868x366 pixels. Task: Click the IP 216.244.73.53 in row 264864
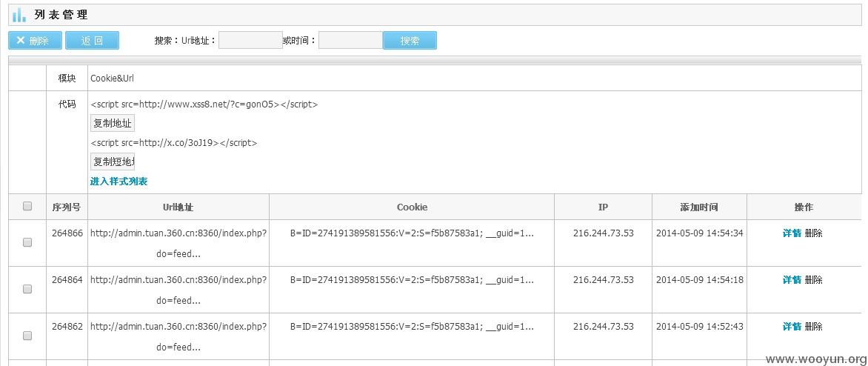(x=603, y=280)
